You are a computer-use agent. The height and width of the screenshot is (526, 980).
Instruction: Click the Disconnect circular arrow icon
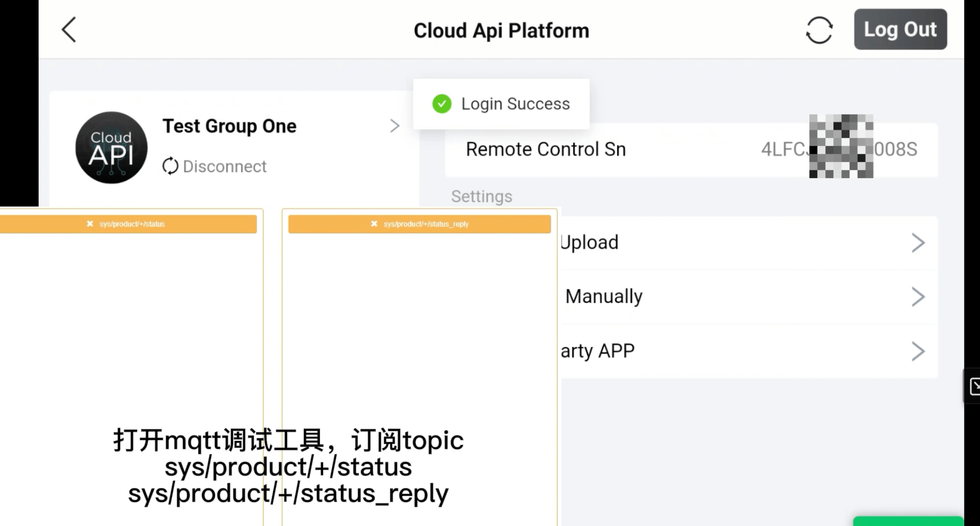[170, 166]
